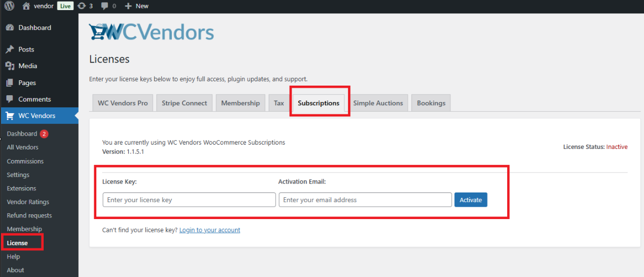Focus the License Key input field

click(189, 200)
